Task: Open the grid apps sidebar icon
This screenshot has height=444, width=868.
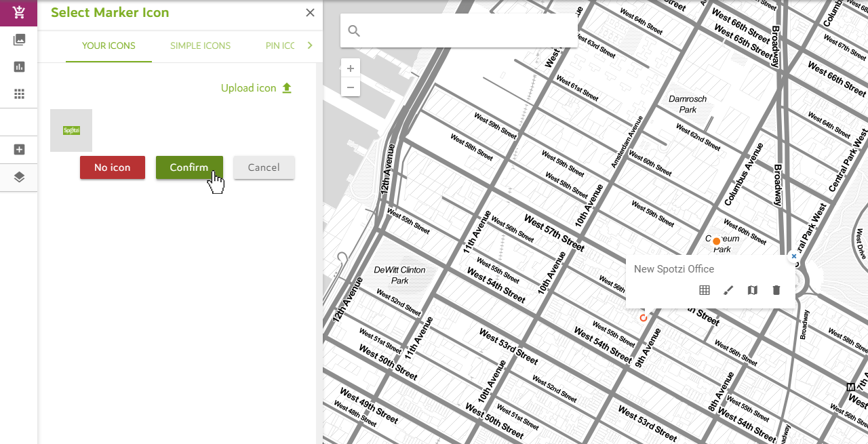Action: 19,94
